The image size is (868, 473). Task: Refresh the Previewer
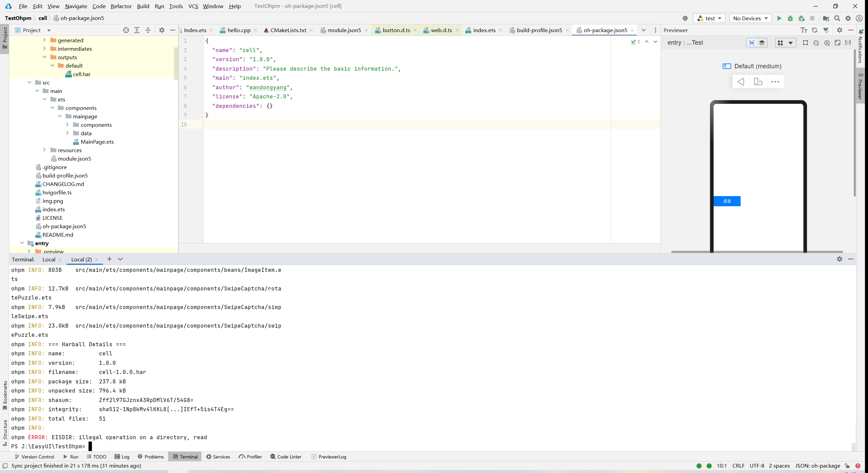(x=815, y=30)
